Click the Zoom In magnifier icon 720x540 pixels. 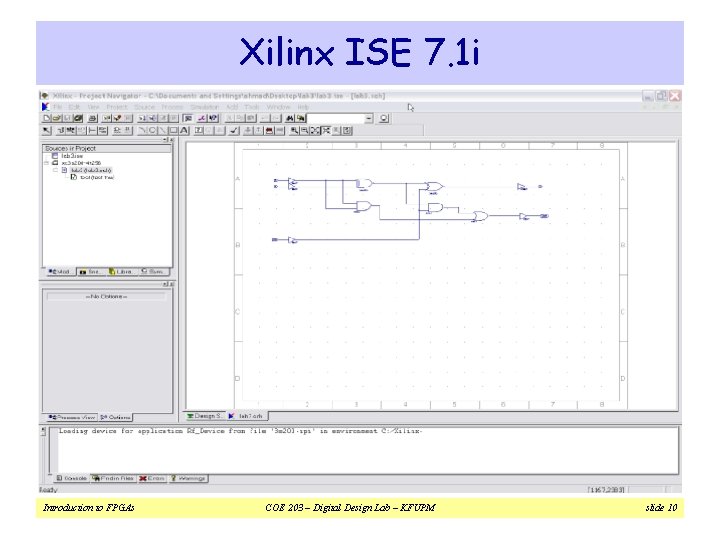click(x=294, y=130)
